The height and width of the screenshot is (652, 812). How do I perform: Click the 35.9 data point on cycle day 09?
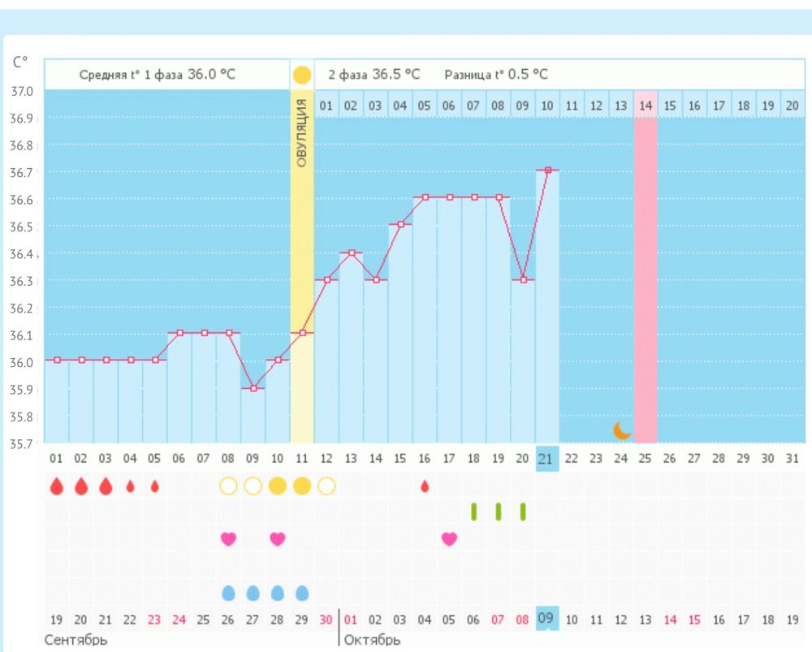[x=253, y=388]
